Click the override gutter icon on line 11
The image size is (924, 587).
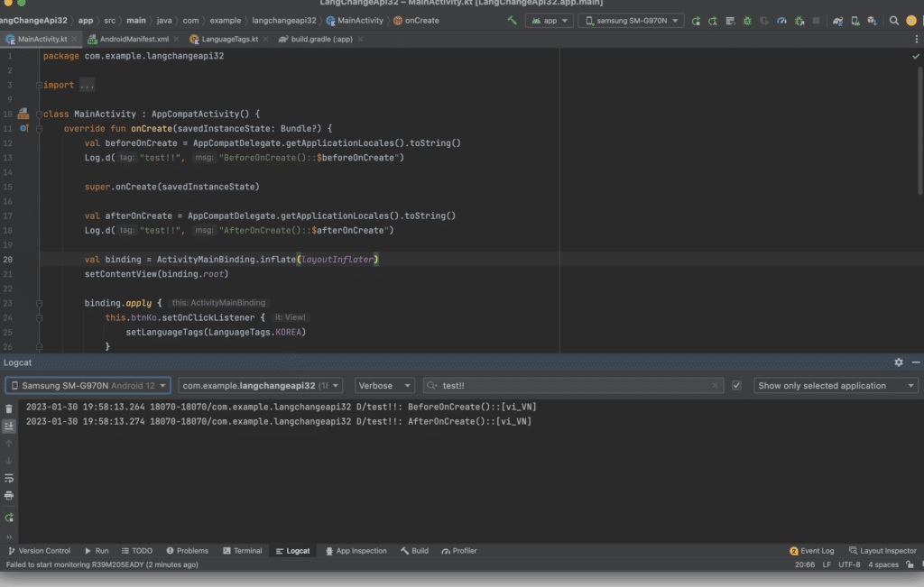23,128
